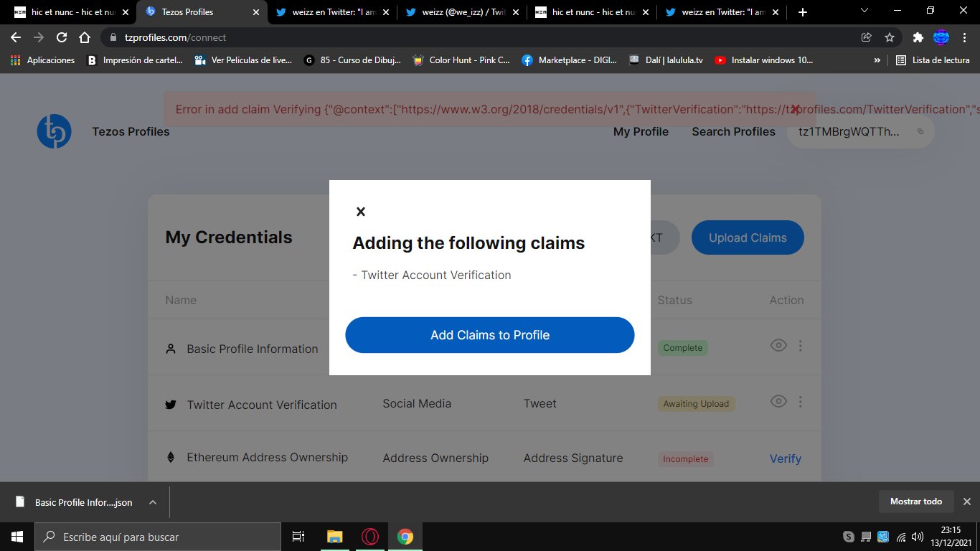Toggle the bookmark star in the address bar

pyautogui.click(x=889, y=37)
